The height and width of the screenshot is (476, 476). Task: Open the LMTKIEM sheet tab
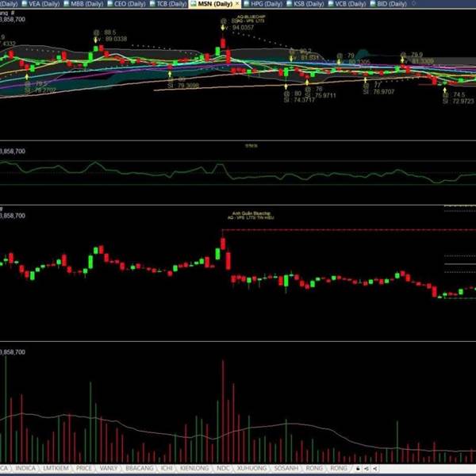click(x=56, y=468)
